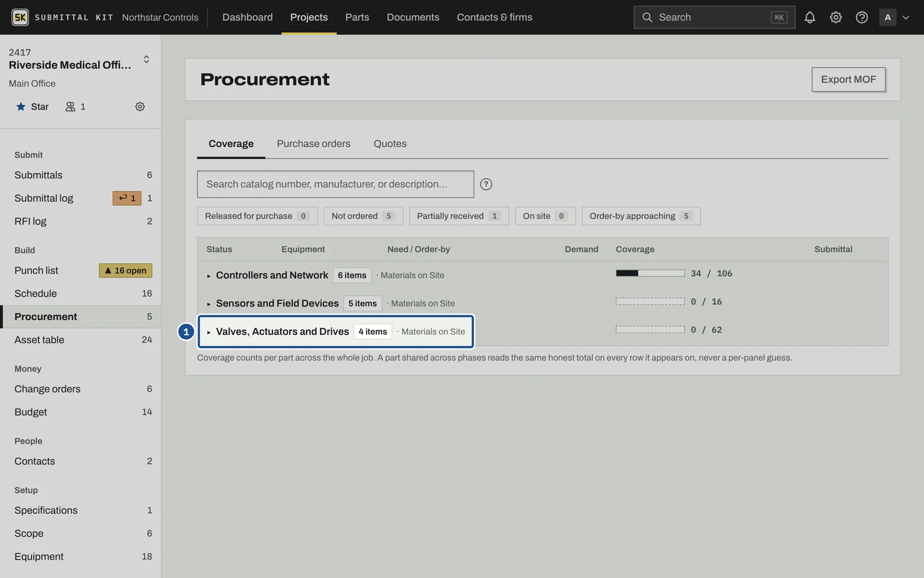
Task: Open Parts in top navigation
Action: [x=357, y=17]
